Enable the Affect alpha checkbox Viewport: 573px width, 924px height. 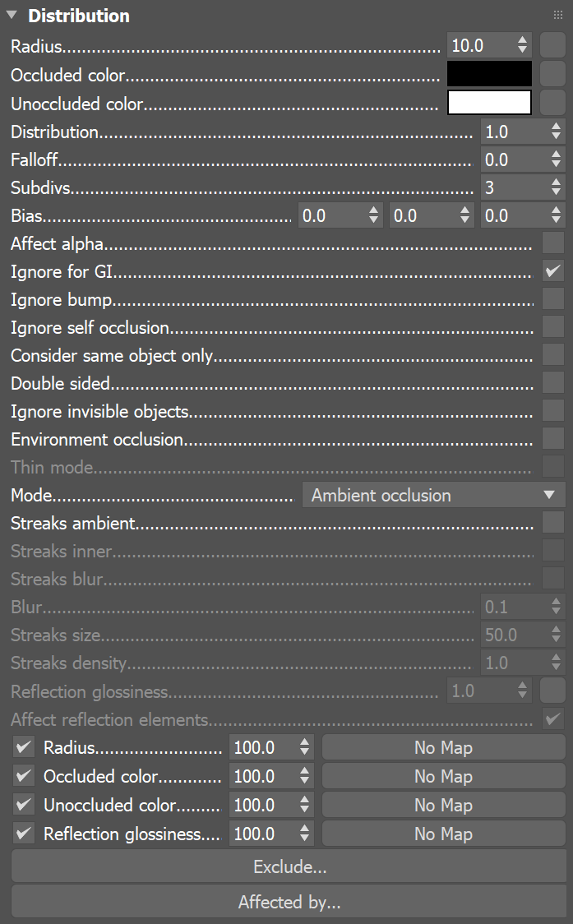click(552, 243)
